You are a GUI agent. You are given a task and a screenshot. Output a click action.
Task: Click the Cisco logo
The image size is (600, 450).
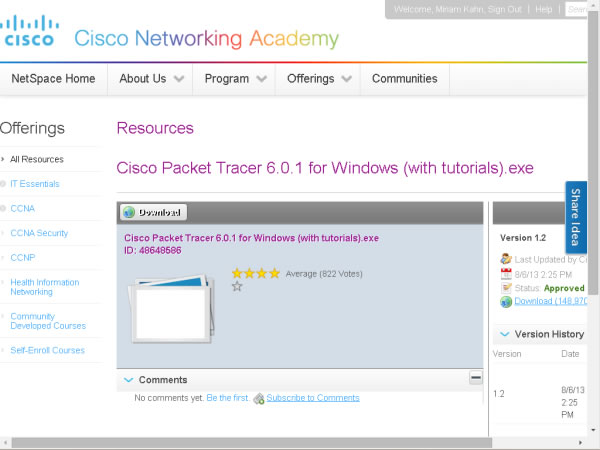pyautogui.click(x=30, y=32)
